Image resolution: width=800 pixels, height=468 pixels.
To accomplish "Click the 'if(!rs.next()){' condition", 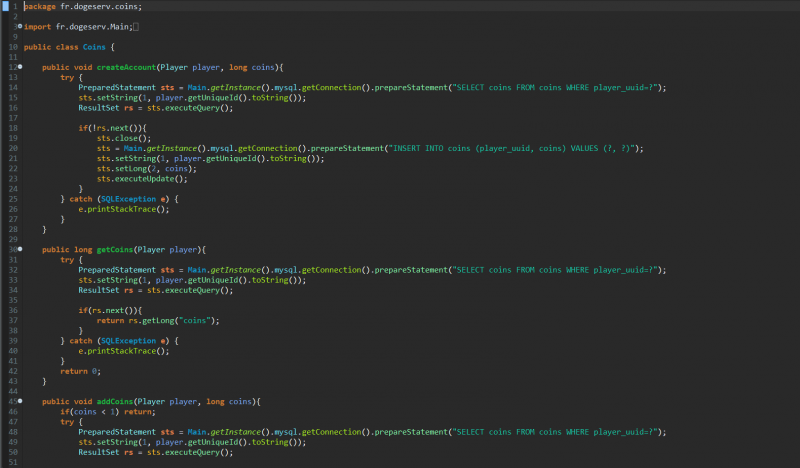I will [x=112, y=128].
